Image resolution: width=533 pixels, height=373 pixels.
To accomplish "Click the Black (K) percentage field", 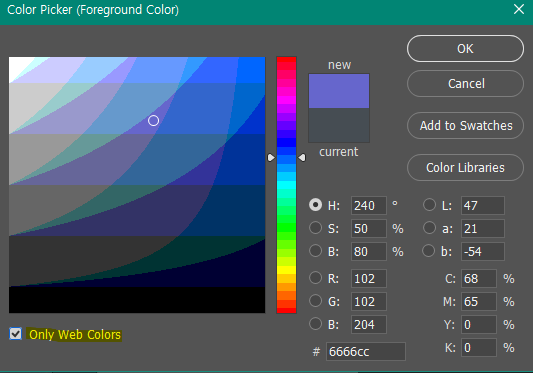I will [479, 347].
